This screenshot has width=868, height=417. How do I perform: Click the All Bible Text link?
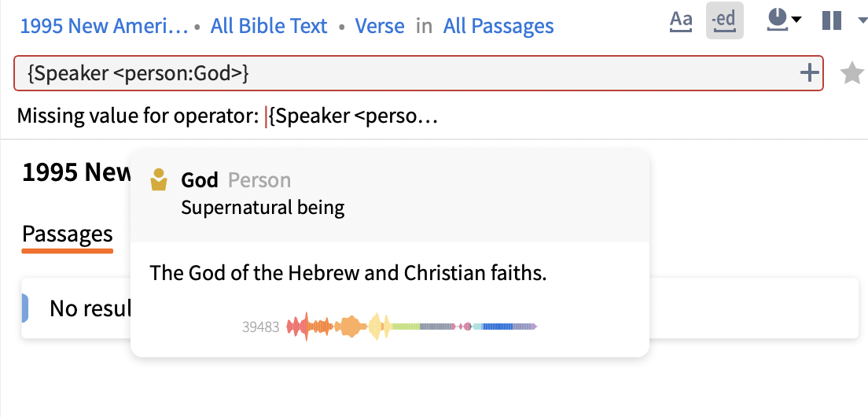point(269,26)
